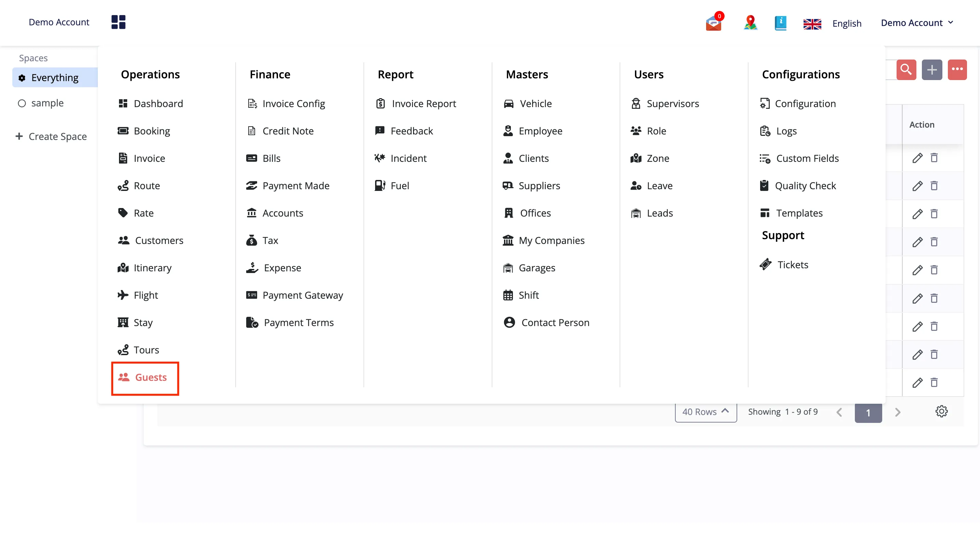Image resolution: width=980 pixels, height=557 pixels.
Task: Open Tours menu item
Action: (138, 350)
